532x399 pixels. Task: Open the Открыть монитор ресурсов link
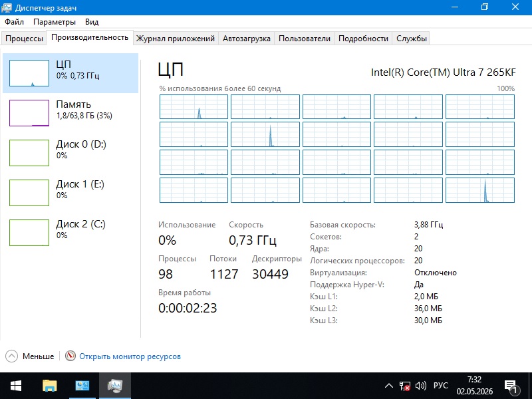pos(130,356)
